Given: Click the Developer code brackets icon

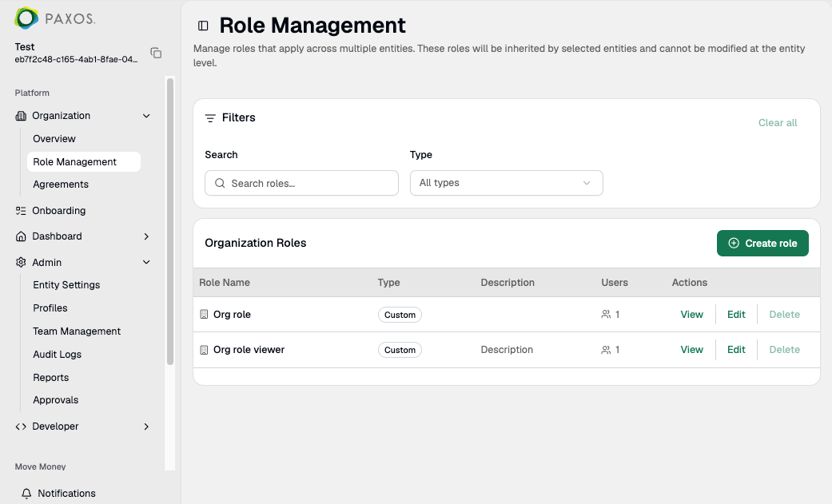Looking at the screenshot, I should point(21,427).
